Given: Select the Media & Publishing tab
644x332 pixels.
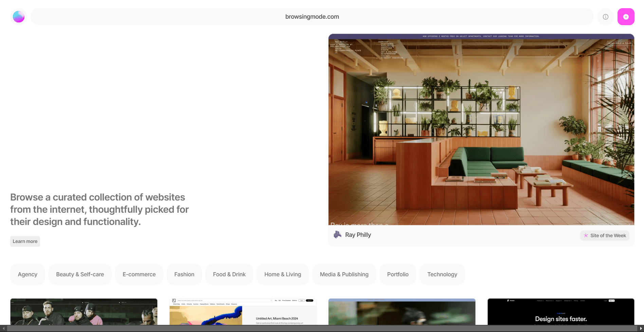Looking at the screenshot, I should (x=344, y=274).
